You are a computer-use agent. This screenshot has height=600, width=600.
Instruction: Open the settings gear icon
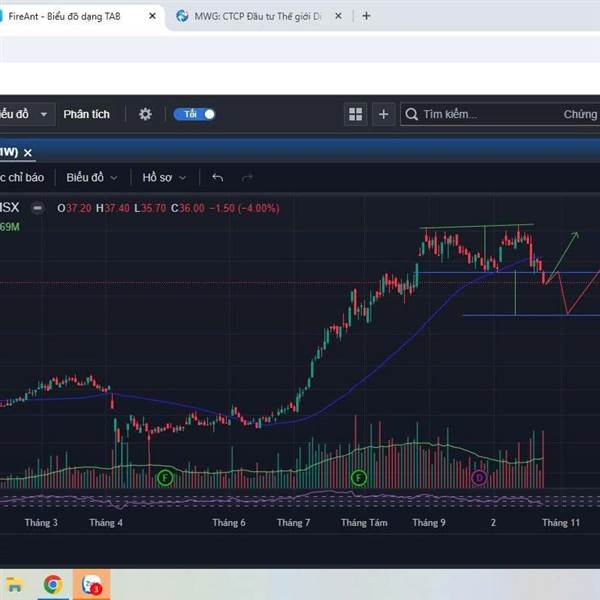(145, 114)
